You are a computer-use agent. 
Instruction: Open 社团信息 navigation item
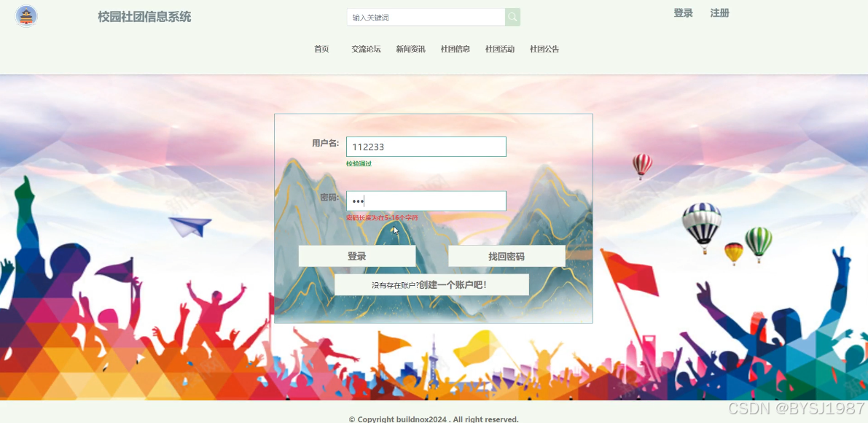click(x=455, y=50)
